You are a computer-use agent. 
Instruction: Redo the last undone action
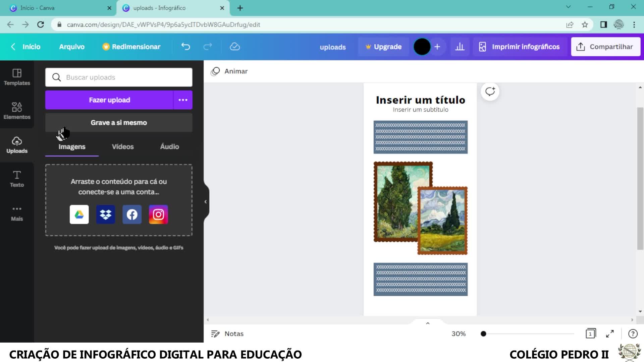coord(208,47)
